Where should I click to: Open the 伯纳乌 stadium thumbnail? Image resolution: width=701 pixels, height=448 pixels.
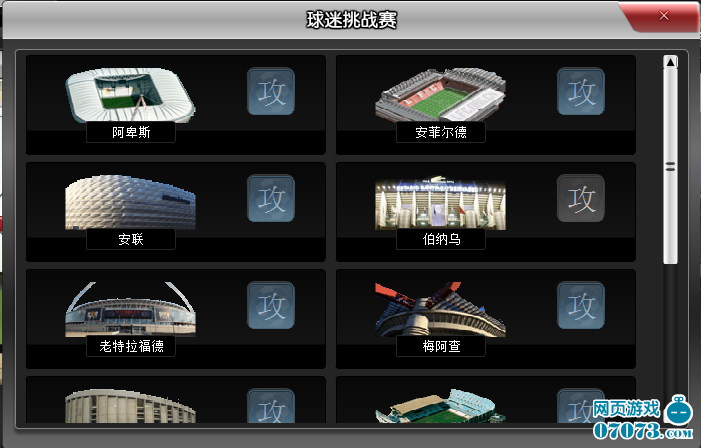(x=440, y=203)
